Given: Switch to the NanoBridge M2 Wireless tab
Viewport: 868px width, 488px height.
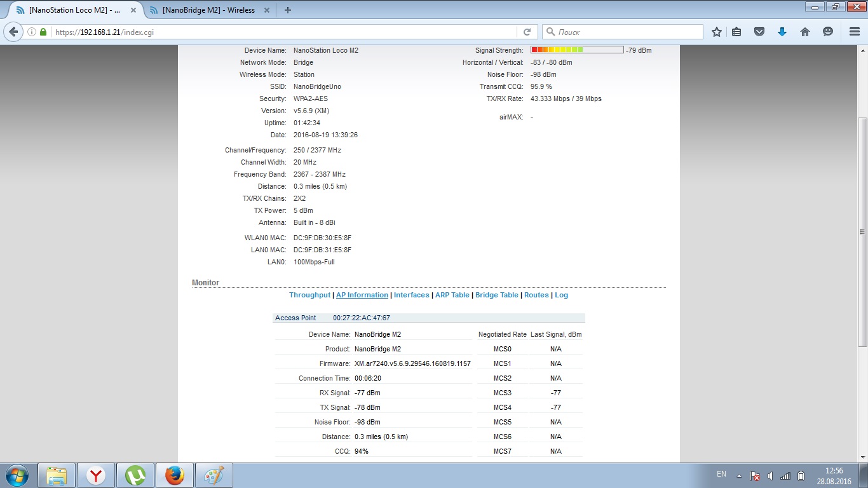Looking at the screenshot, I should pos(208,10).
